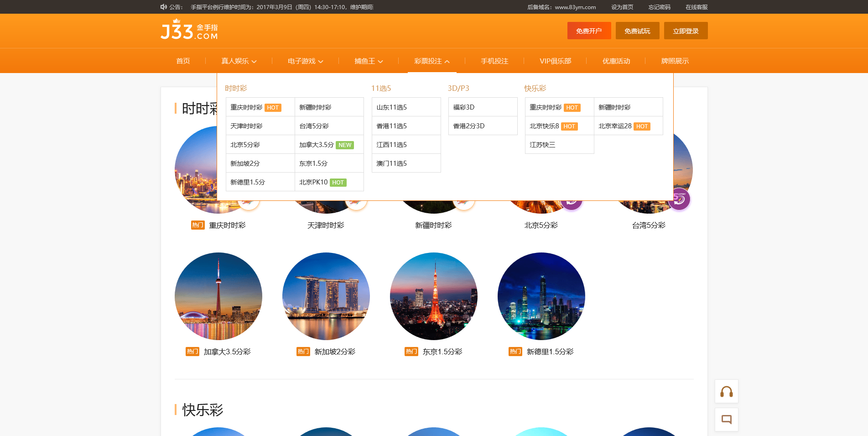The width and height of the screenshot is (868, 436).
Task: Open the 新加坡2分彩 city thumbnail
Action: pos(326,296)
